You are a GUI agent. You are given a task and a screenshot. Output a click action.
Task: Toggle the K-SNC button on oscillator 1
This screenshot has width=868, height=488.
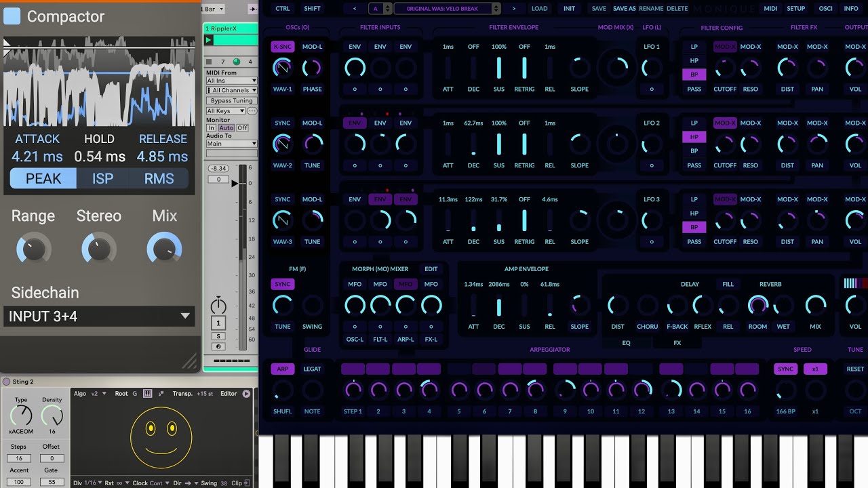pos(282,47)
